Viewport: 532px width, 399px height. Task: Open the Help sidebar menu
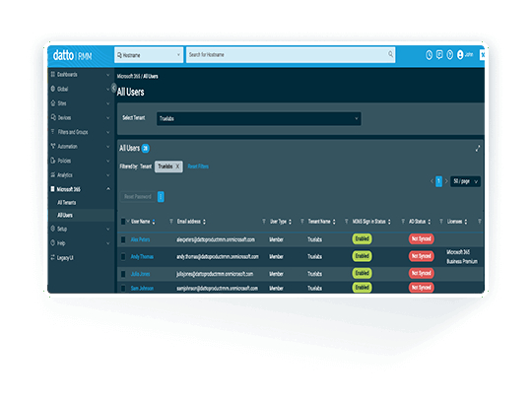pos(81,243)
